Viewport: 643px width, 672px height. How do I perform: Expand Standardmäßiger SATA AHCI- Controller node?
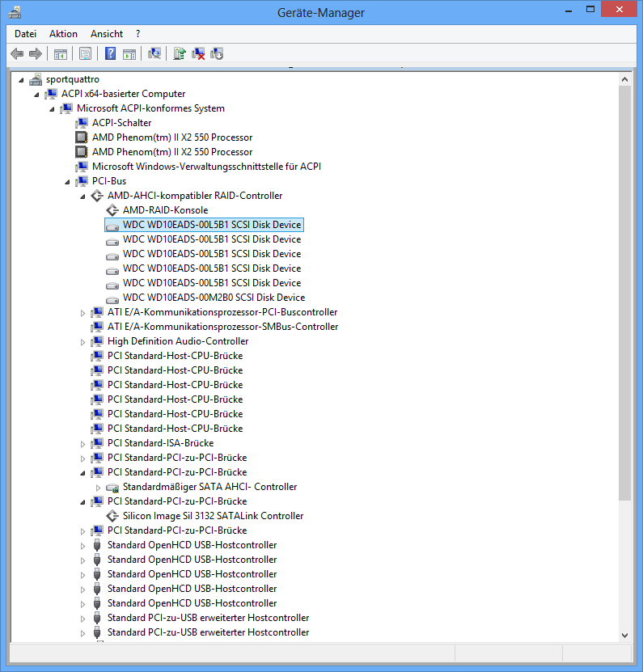[98, 488]
